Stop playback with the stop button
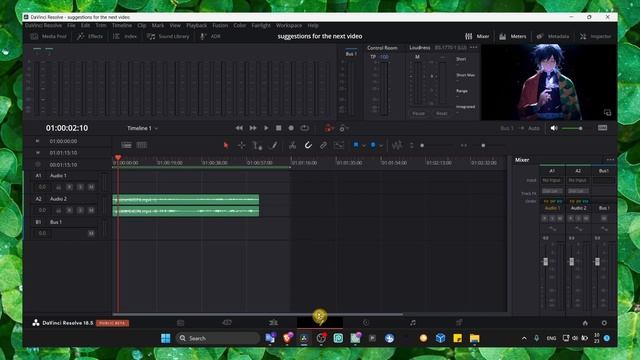The image size is (640, 360). [x=279, y=128]
